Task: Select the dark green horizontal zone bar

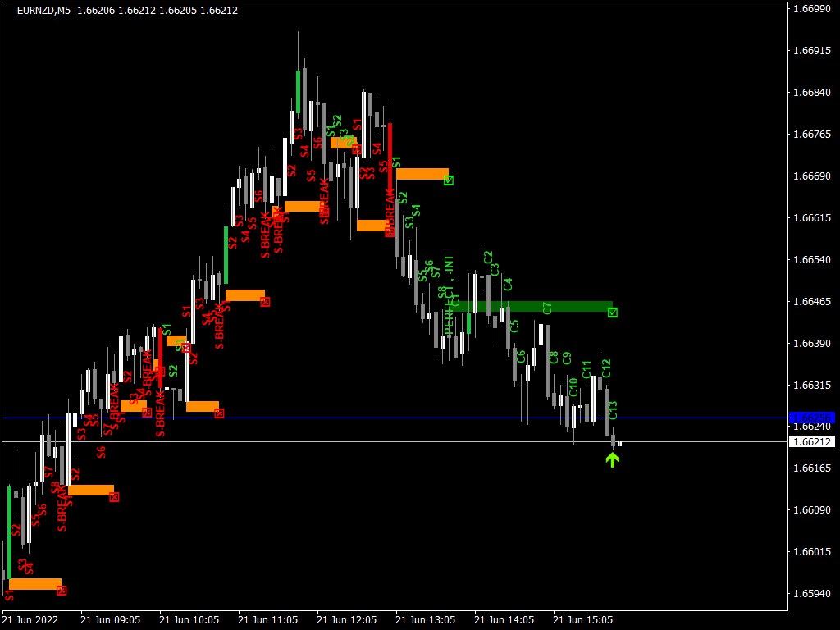Action: [x=533, y=306]
